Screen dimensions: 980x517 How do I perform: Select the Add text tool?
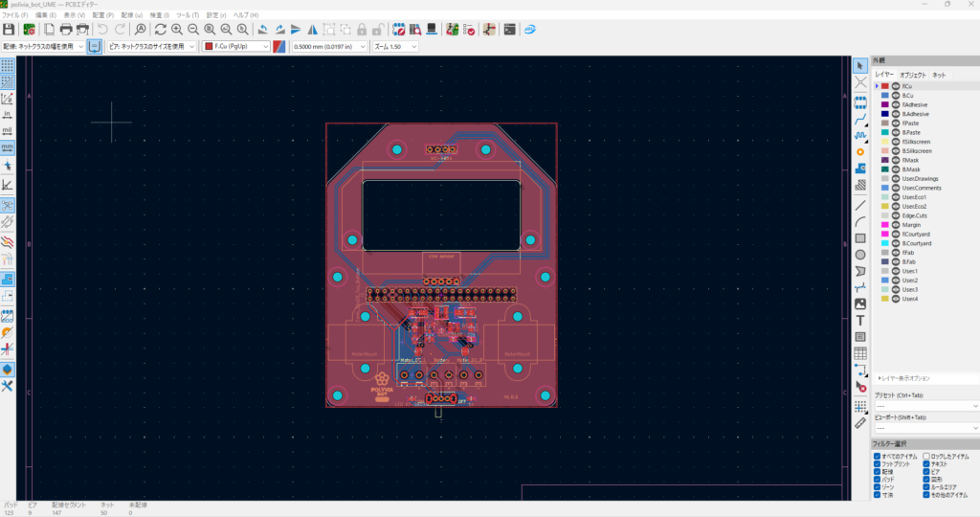click(860, 321)
